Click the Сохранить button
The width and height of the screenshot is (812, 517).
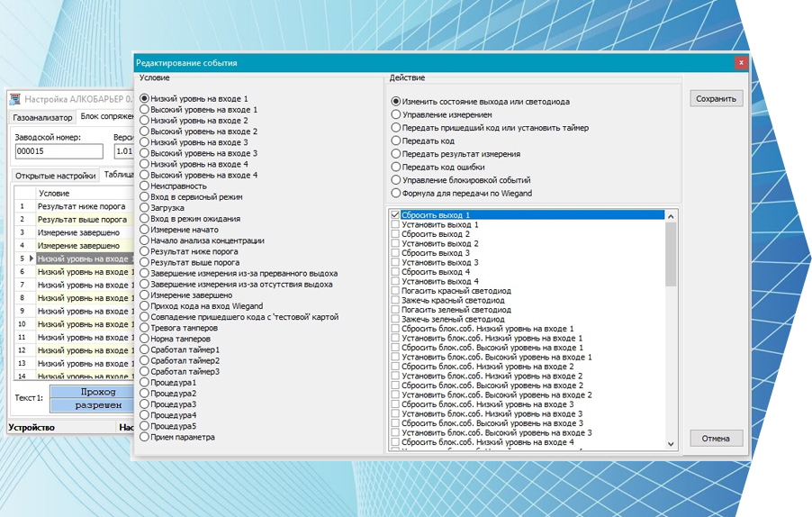(717, 98)
